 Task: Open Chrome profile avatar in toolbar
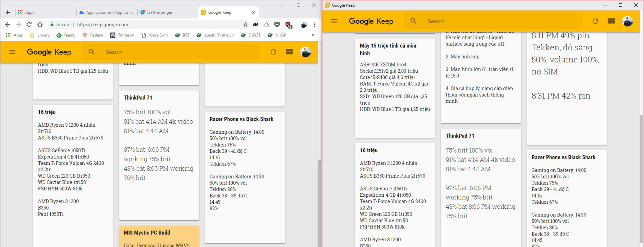[303, 25]
